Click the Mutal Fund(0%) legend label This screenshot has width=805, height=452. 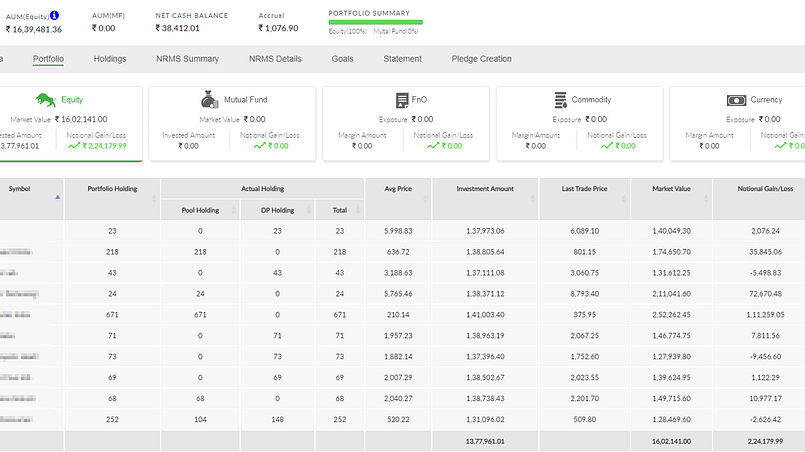396,31
